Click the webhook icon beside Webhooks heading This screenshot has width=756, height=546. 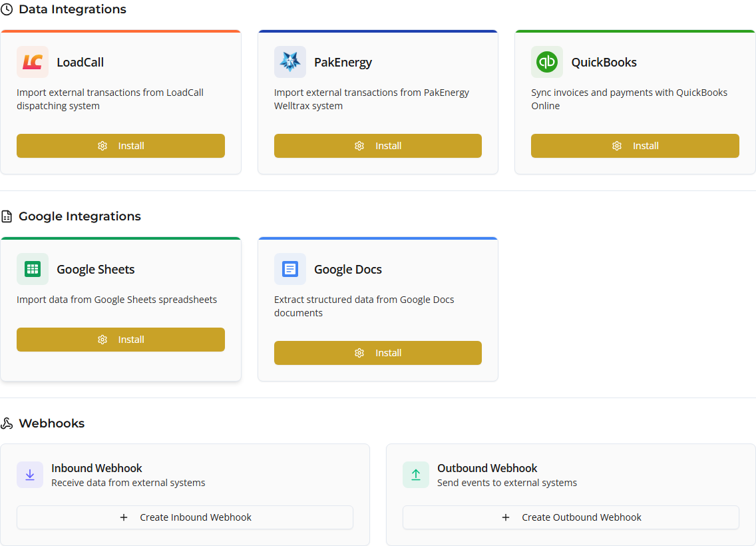[7, 423]
